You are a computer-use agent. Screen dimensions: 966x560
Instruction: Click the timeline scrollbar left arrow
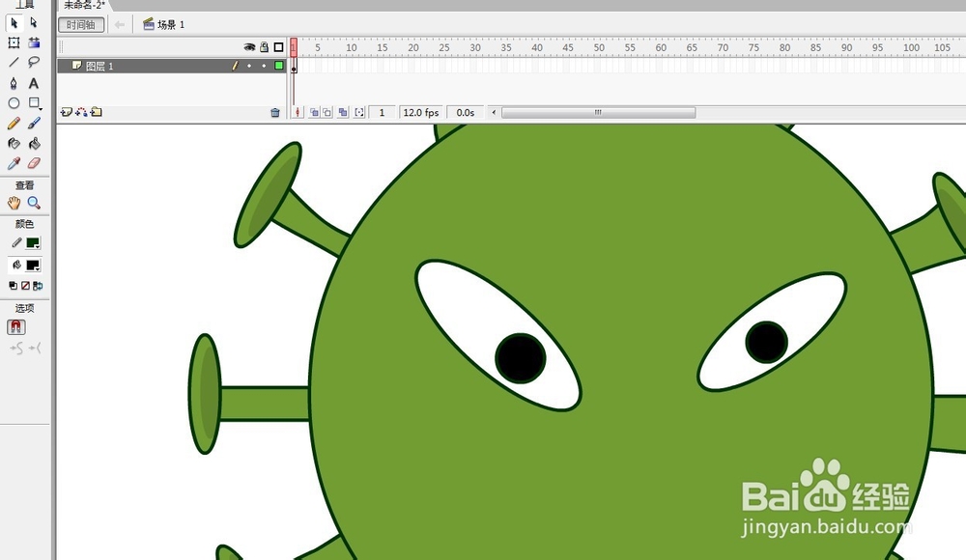[x=494, y=113]
